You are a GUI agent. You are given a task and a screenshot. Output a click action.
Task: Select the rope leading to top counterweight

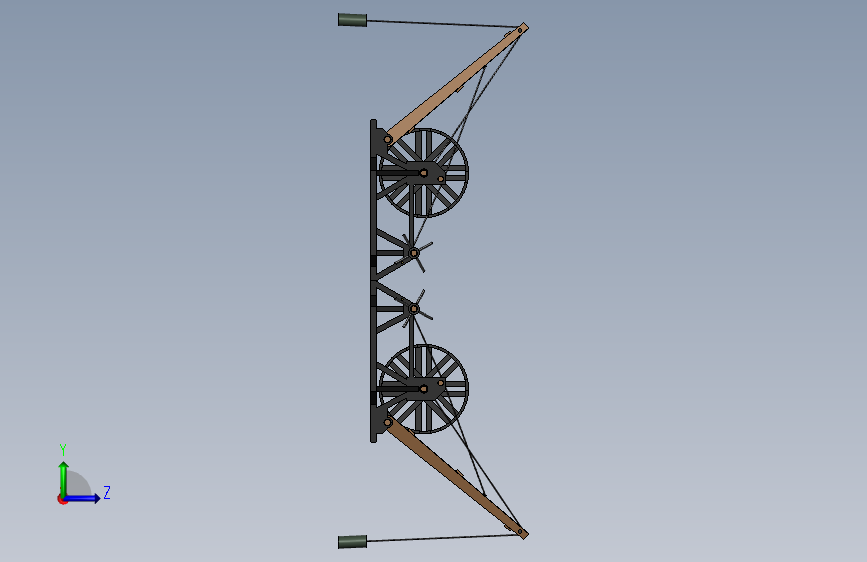(441, 23)
